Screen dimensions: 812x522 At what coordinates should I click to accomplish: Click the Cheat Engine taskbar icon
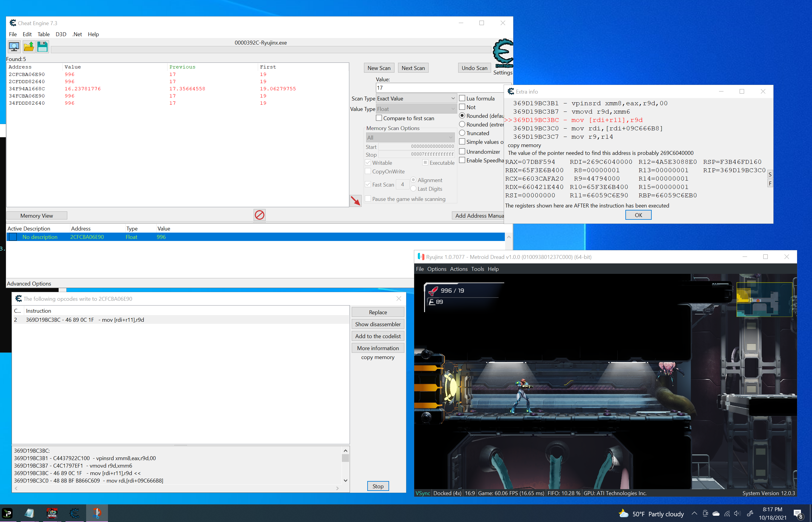[x=74, y=513]
